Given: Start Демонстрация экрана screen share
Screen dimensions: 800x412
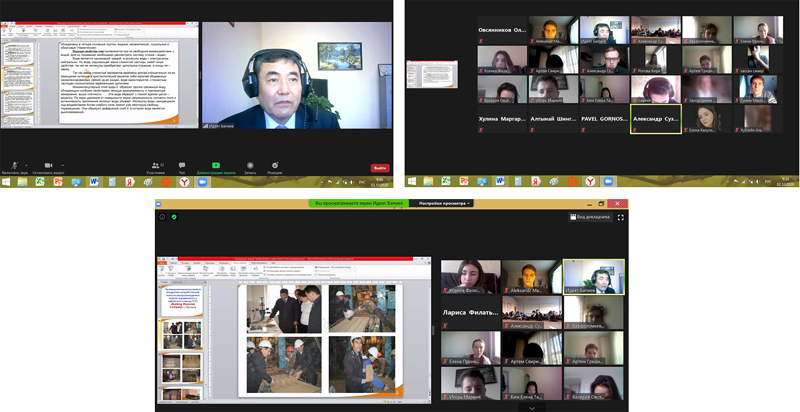Looking at the screenshot, I should pos(216,167).
